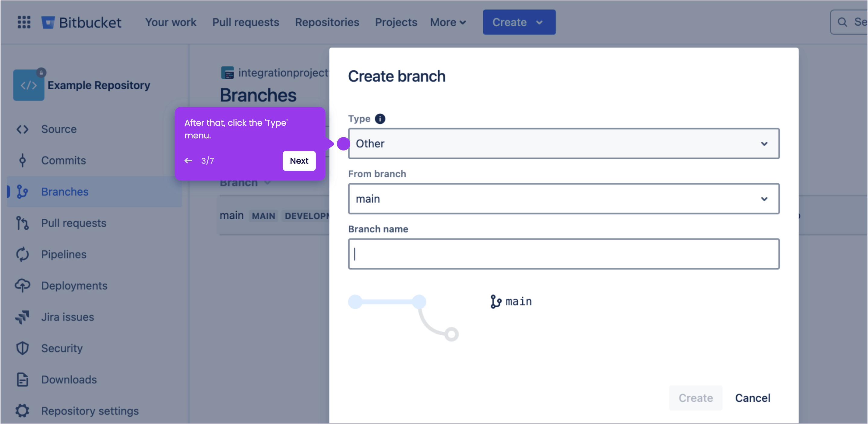This screenshot has width=868, height=424.
Task: Click the Pull requests sidebar icon
Action: tap(23, 223)
